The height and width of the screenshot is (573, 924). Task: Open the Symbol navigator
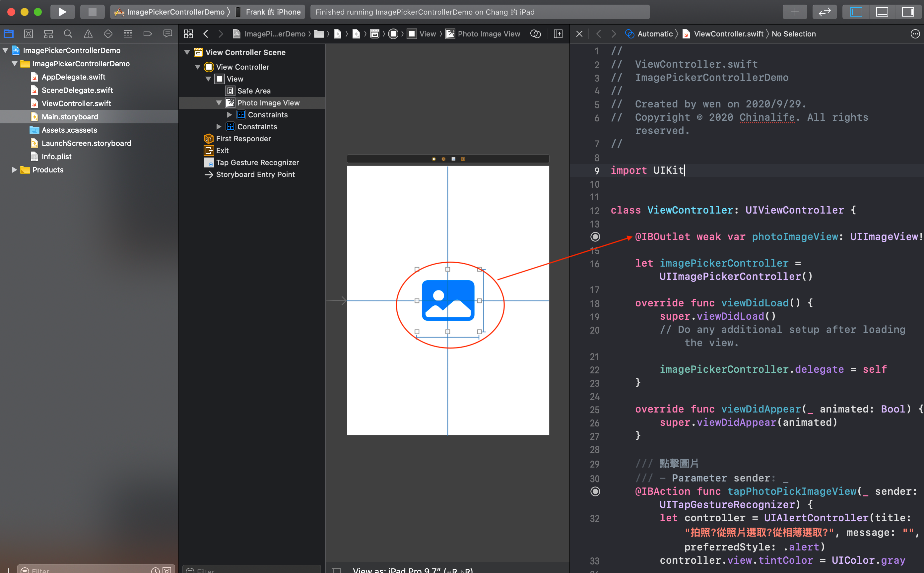tap(48, 34)
